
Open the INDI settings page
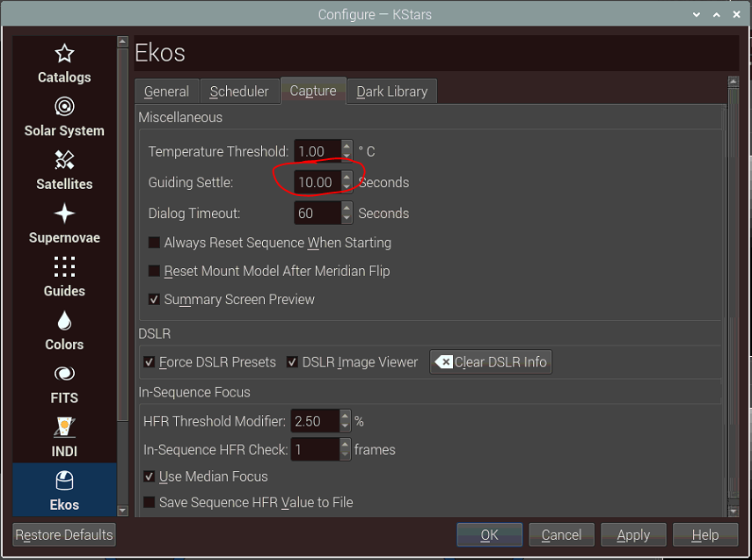tap(64, 438)
